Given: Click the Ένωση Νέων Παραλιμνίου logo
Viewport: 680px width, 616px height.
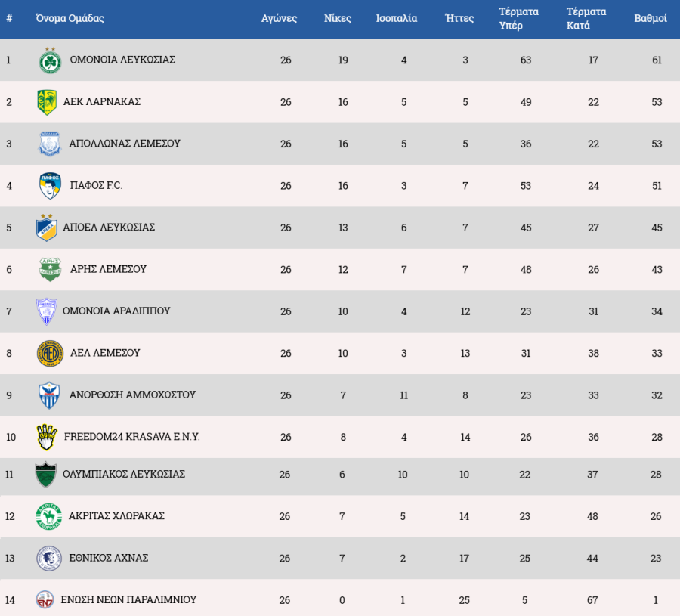Looking at the screenshot, I should 45,600.
